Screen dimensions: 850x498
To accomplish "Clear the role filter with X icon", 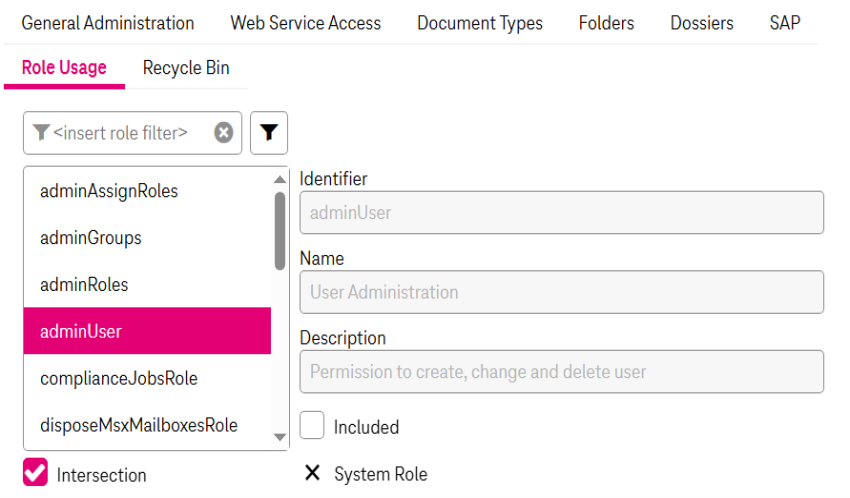I will click(224, 133).
